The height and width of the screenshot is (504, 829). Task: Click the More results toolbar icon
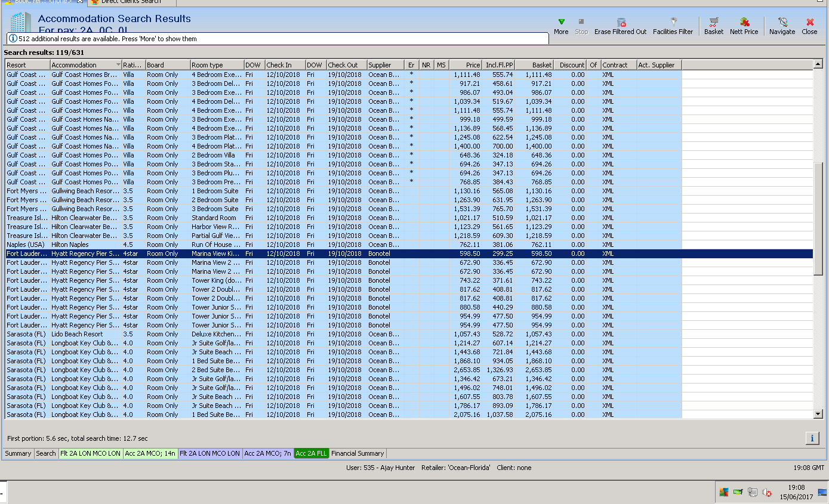tap(560, 23)
